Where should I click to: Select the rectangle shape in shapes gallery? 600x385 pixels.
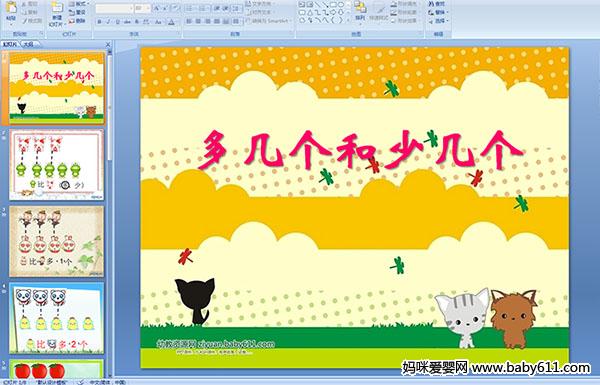coord(333,4)
